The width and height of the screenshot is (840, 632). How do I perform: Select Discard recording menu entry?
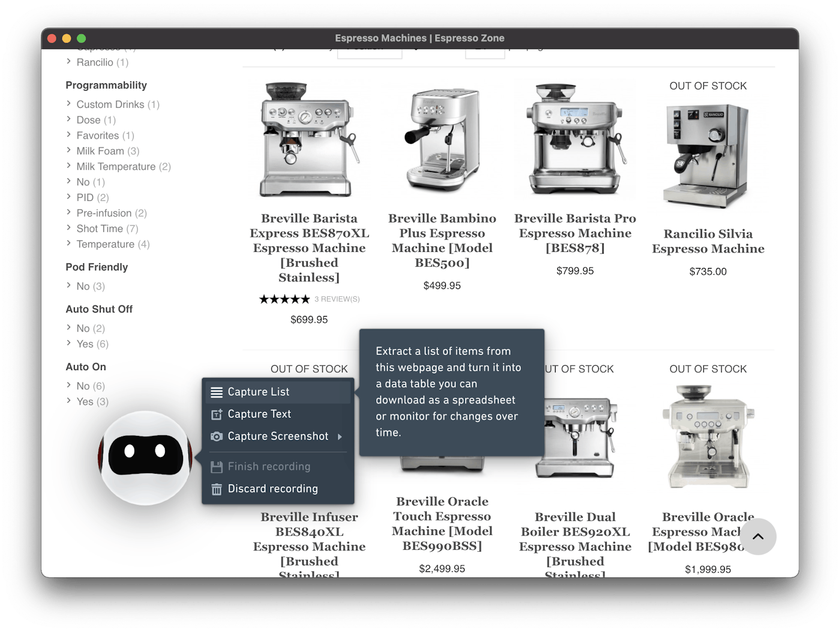278,489
